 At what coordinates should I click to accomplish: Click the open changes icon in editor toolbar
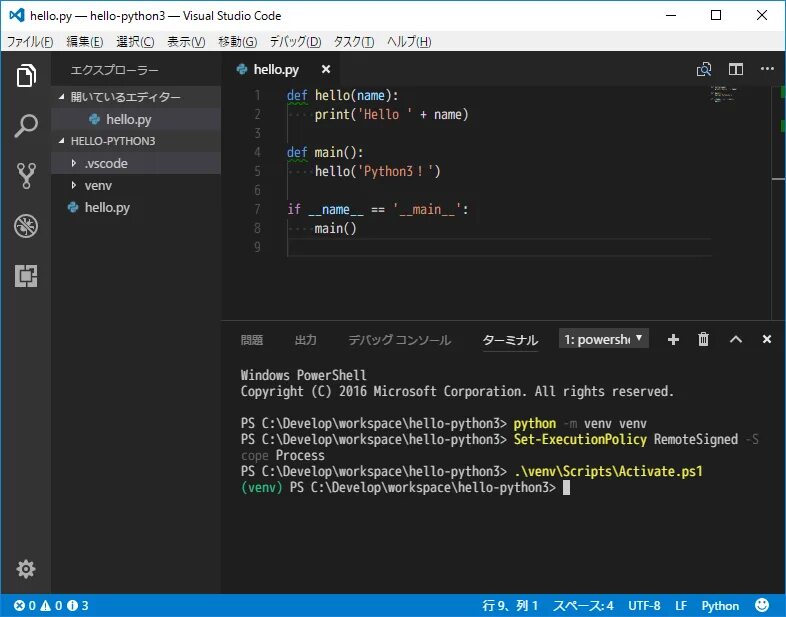(x=704, y=69)
